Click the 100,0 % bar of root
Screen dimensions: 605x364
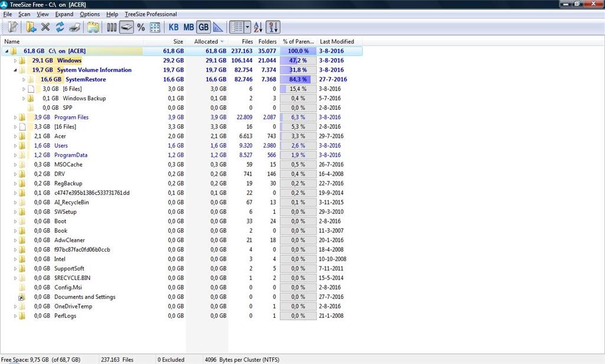click(x=298, y=51)
